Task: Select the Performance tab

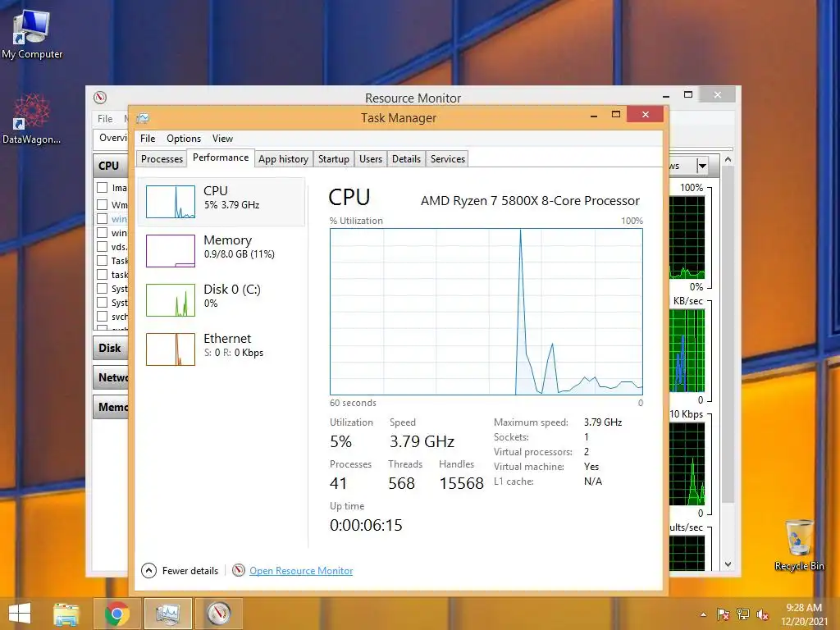Action: [x=221, y=157]
